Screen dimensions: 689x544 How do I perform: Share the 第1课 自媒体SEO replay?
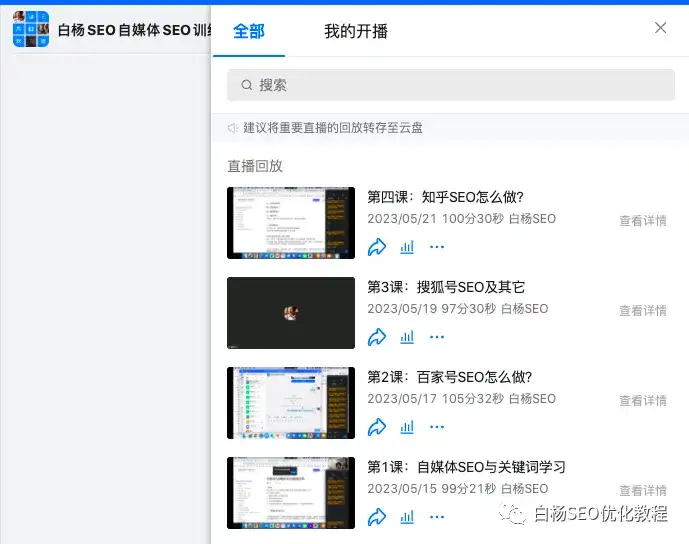(377, 517)
